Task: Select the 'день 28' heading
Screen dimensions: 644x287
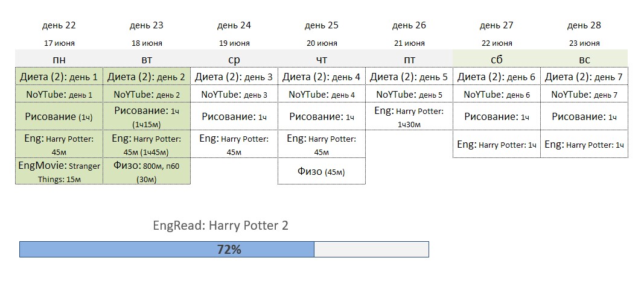Action: 584,25
